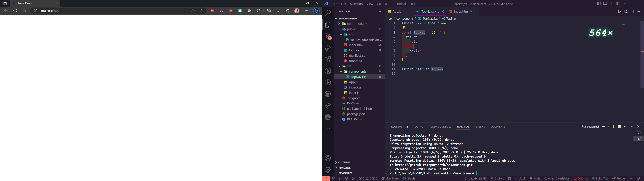Switch to the PROBLEMS panel tab
This screenshot has width=644, height=181.
click(396, 127)
